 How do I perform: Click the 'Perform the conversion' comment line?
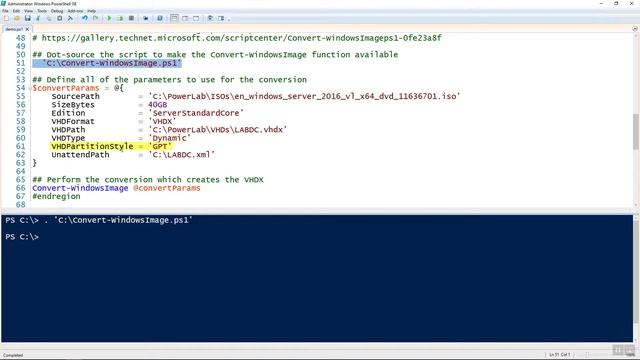pos(148,180)
